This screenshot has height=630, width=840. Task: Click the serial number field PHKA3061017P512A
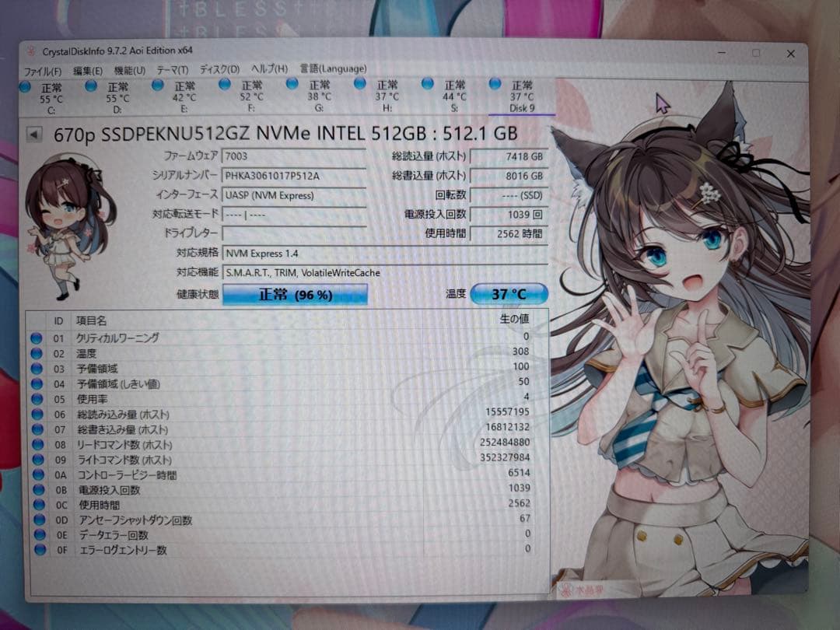click(293, 176)
